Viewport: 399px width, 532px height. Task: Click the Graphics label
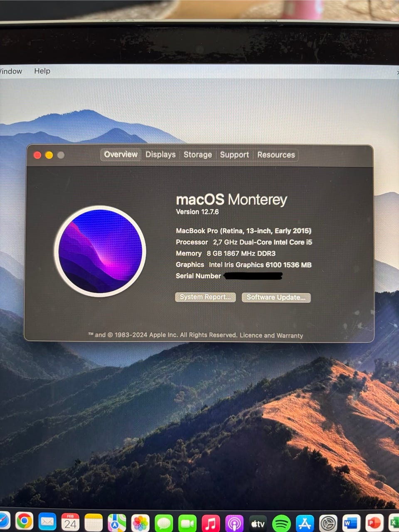coord(190,265)
